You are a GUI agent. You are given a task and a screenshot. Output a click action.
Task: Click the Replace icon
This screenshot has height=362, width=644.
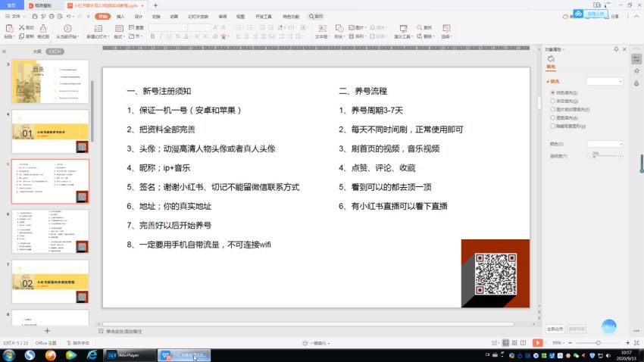[419, 36]
